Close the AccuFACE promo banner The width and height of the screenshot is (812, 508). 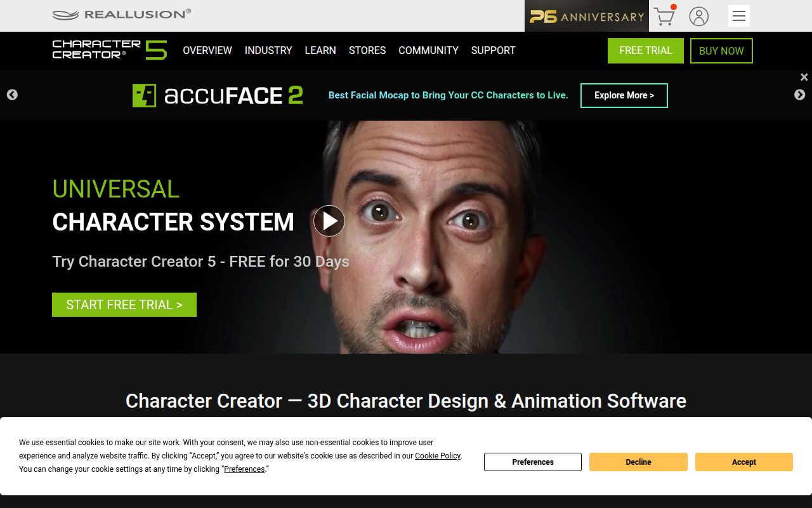[x=804, y=77]
